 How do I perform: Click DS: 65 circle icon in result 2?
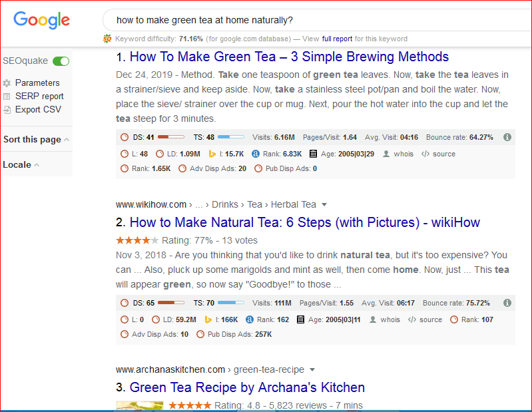pos(125,303)
